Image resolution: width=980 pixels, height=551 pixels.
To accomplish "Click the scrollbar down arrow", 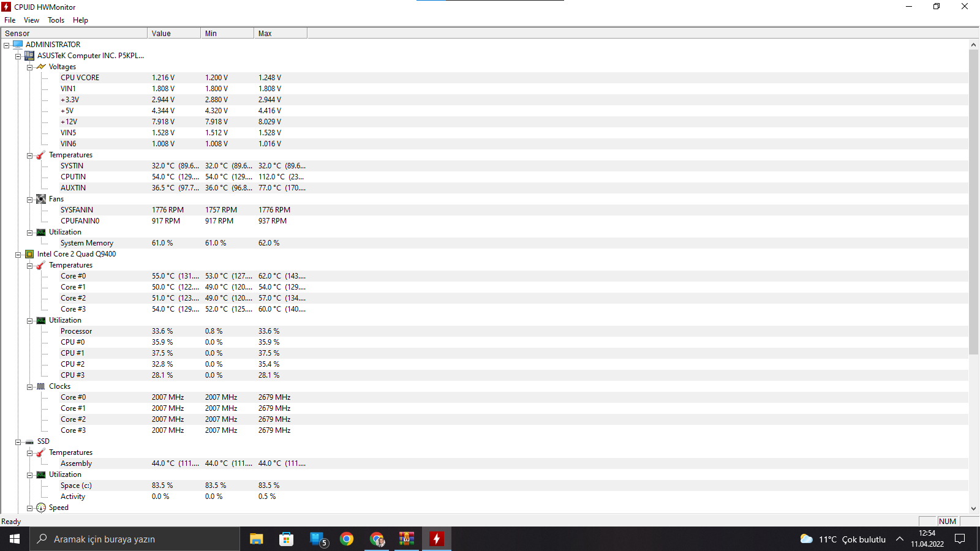I will pos(974,509).
